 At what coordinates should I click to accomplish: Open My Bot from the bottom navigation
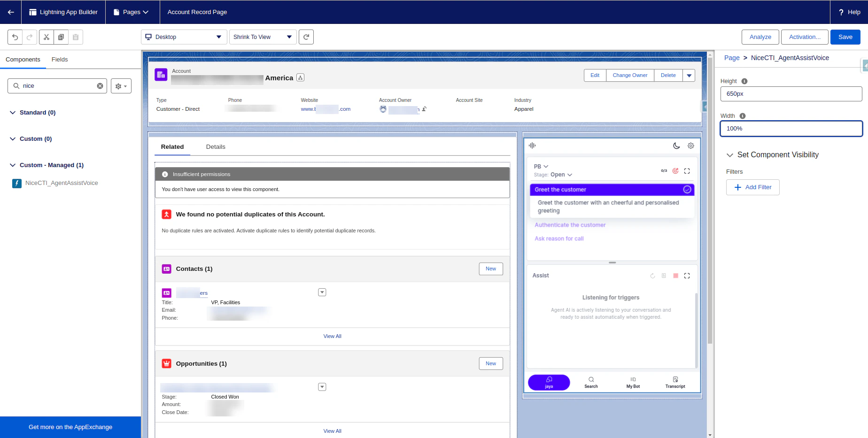(633, 382)
